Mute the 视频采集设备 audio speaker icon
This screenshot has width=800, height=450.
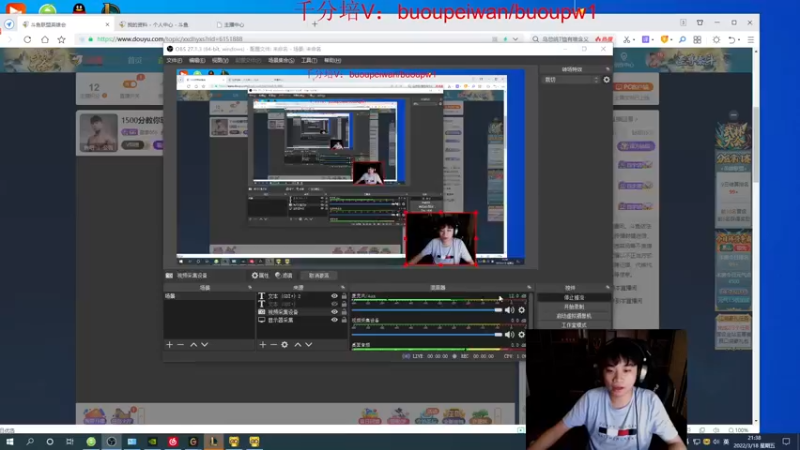509,335
